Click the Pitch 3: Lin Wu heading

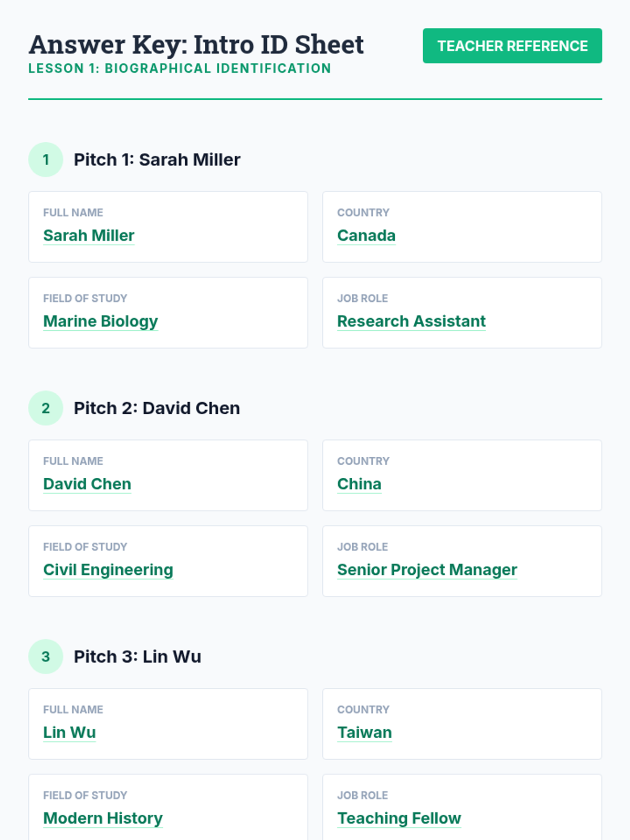point(138,656)
